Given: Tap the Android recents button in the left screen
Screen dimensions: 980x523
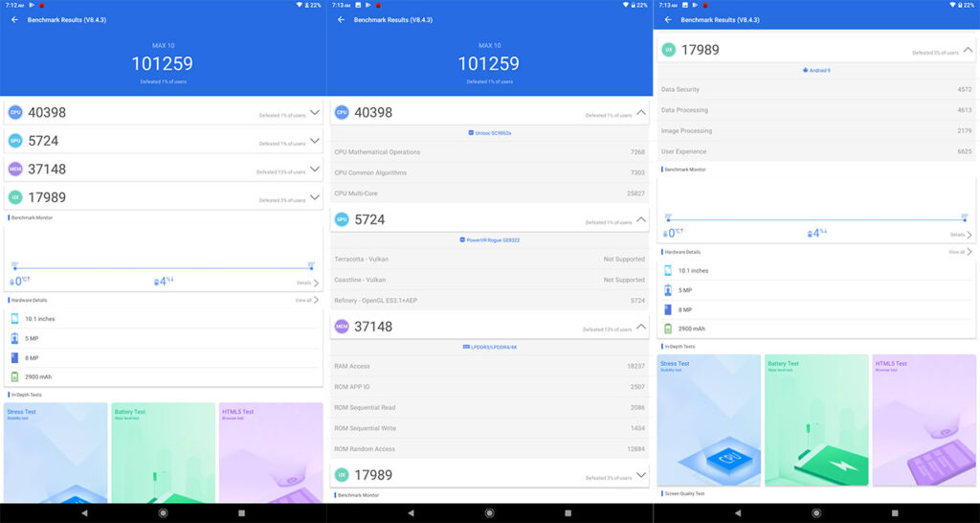Looking at the screenshot, I should coord(242,513).
